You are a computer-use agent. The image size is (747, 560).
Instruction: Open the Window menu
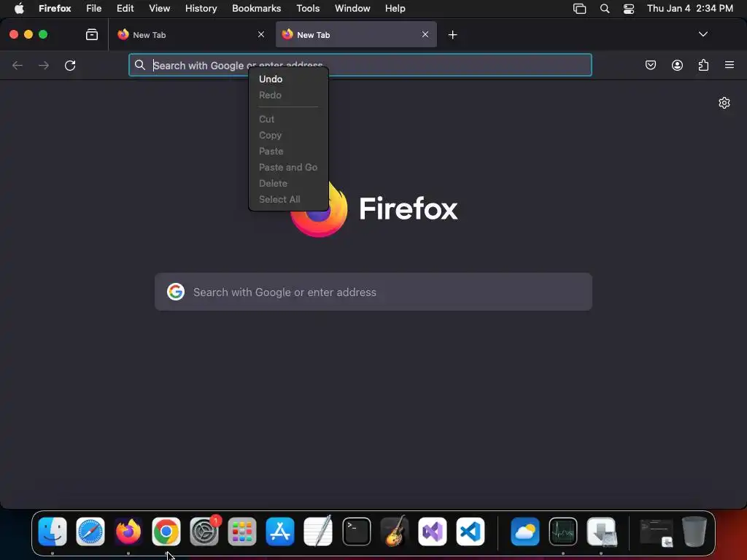352,9
